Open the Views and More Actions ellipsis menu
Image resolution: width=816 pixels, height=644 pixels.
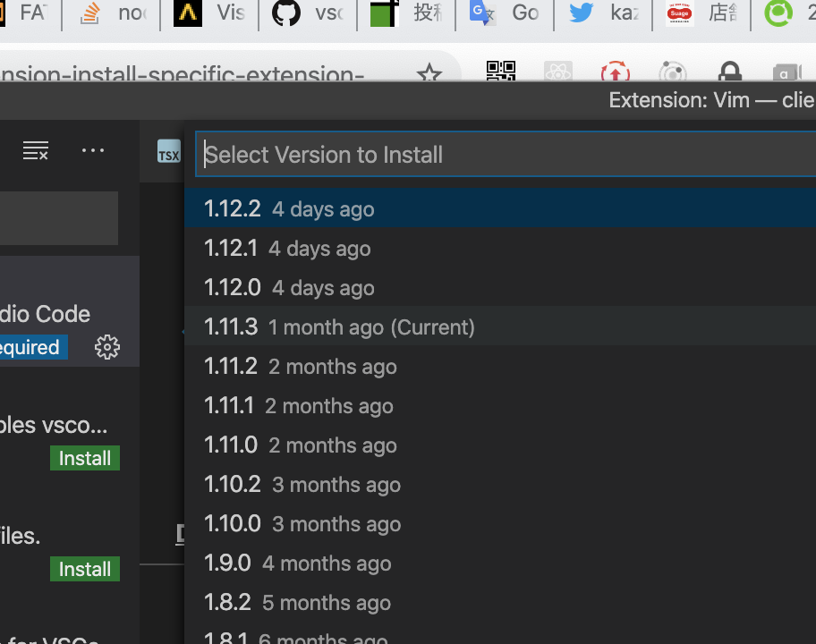pyautogui.click(x=93, y=151)
